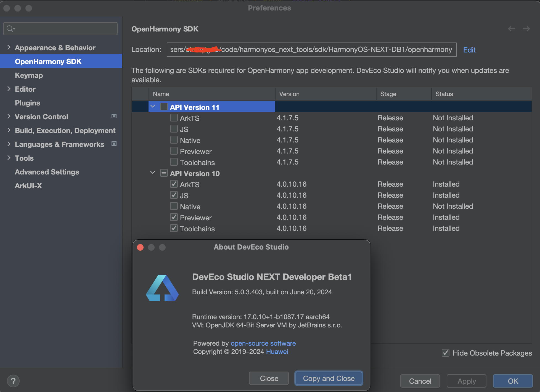Open the Keymap settings page
Screen dimensions: 540x392
coord(29,75)
